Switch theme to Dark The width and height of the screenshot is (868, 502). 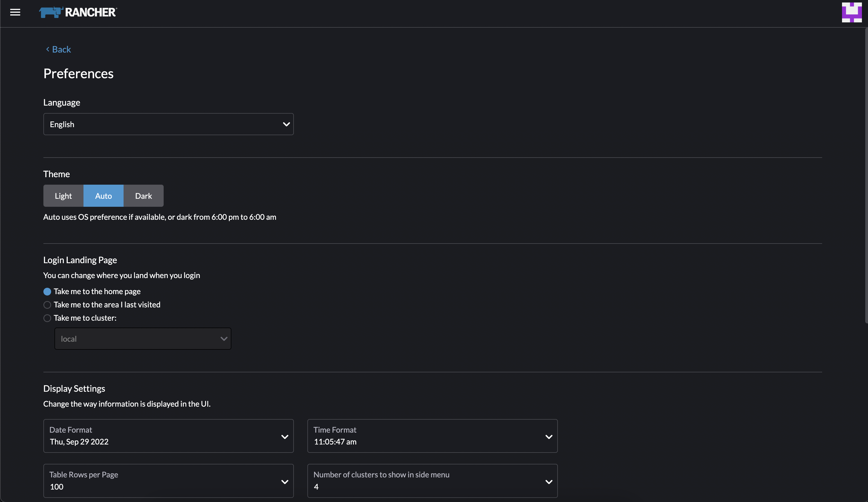pyautogui.click(x=143, y=196)
